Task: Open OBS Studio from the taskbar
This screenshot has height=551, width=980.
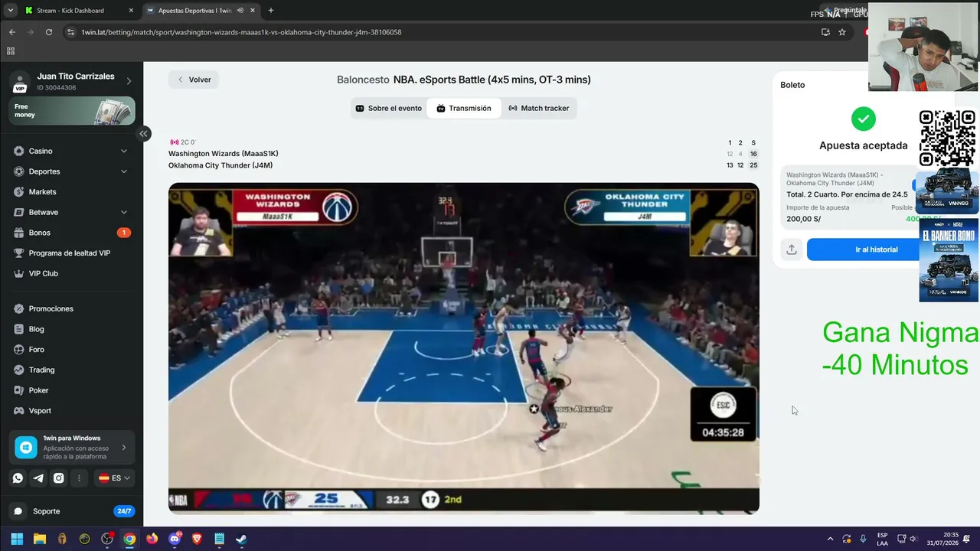Action: [x=107, y=539]
